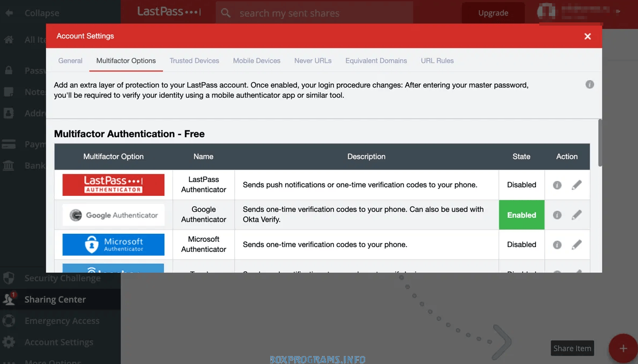Open Equivalent Domains tab

pyautogui.click(x=376, y=61)
